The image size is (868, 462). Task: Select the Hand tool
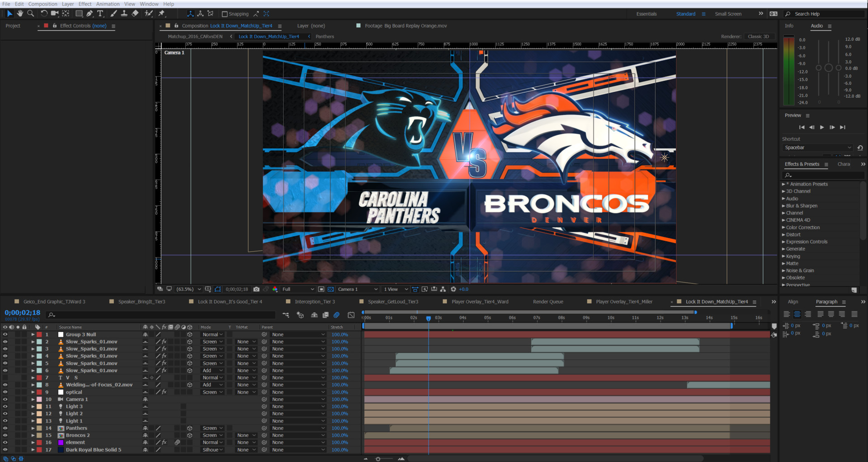(20, 14)
